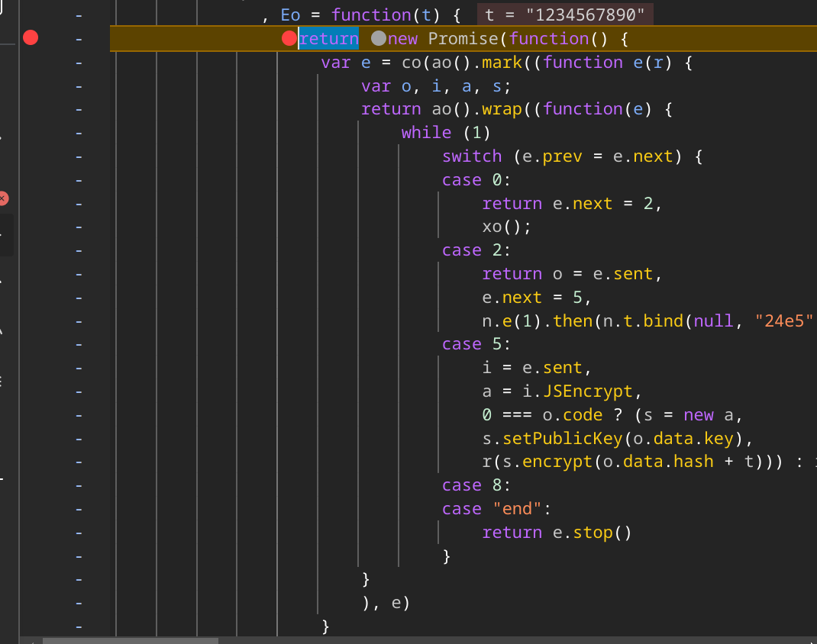
Task: Click the 'case "end":' label
Action: pos(496,509)
